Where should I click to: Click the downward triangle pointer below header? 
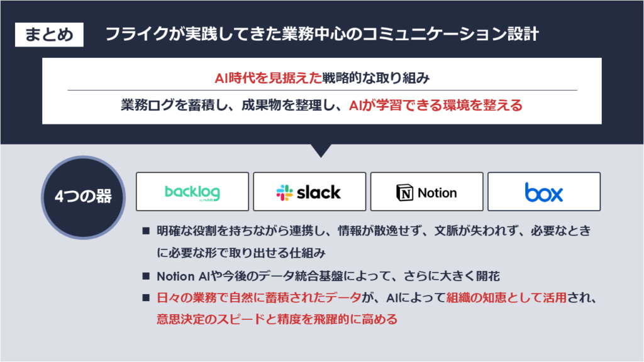pos(321,150)
